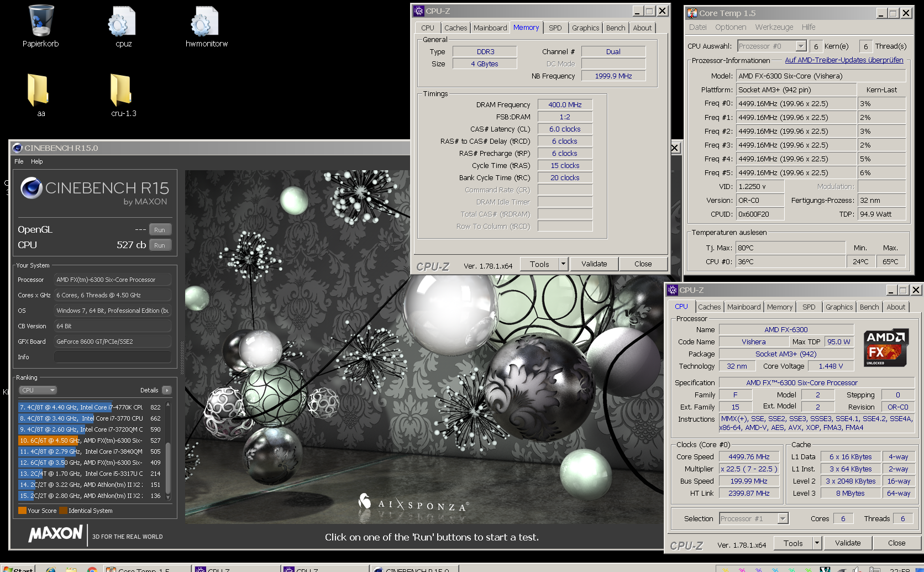Viewport: 924px width, 572px height.
Task: Click the orange Your Score legend swatch
Action: 22,511
